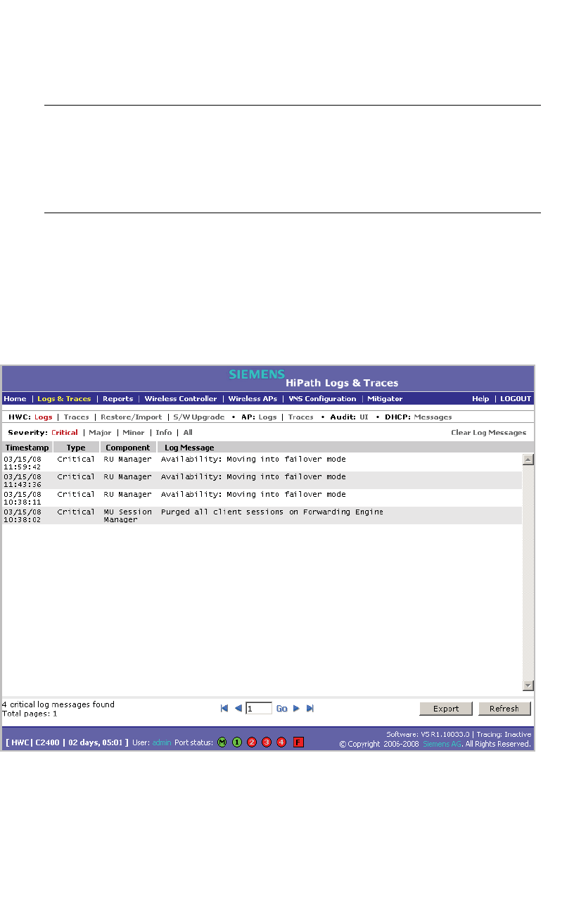
Task: Click the scrollbar up arrow
Action: point(528,460)
